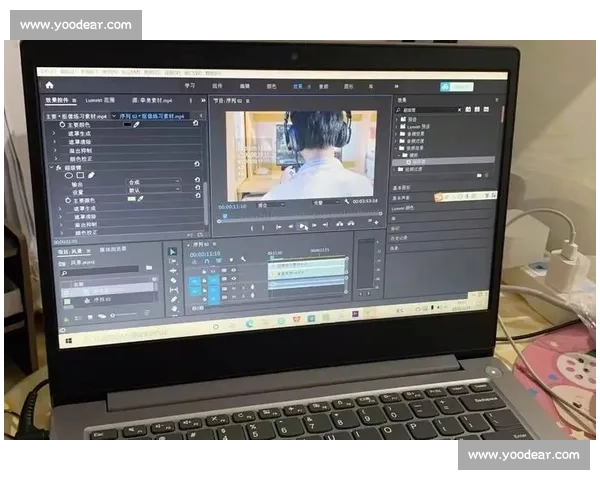This screenshot has height=480, width=600.
Task: Open the Lumetri 颜色 panel
Action: click(403, 208)
